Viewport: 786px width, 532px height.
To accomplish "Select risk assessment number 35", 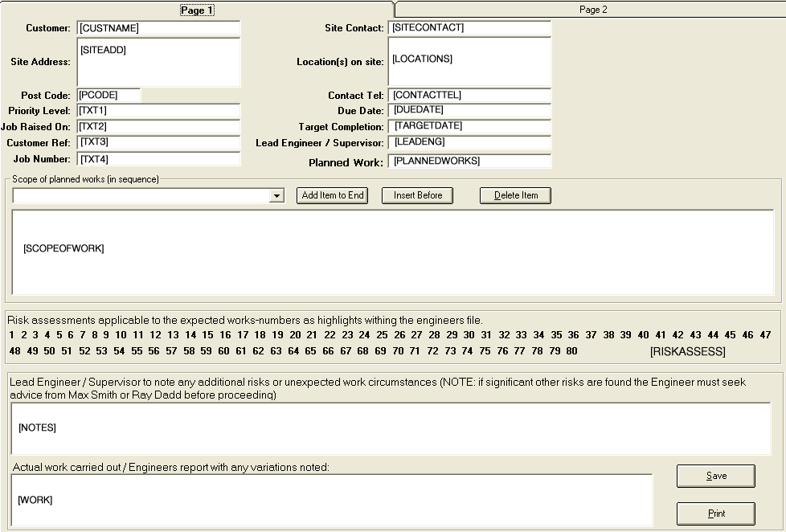I will [x=556, y=335].
